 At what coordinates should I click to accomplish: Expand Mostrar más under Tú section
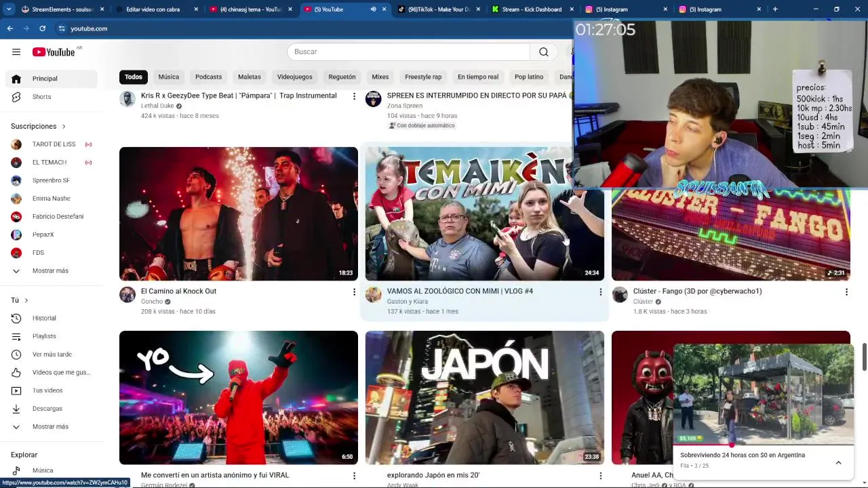click(52, 427)
